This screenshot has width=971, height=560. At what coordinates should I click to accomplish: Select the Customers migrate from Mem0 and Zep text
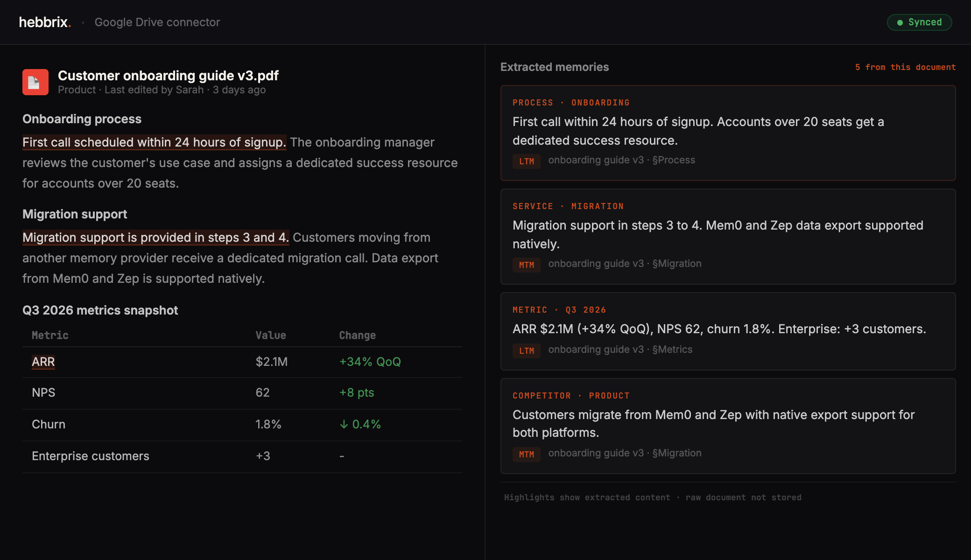713,424
